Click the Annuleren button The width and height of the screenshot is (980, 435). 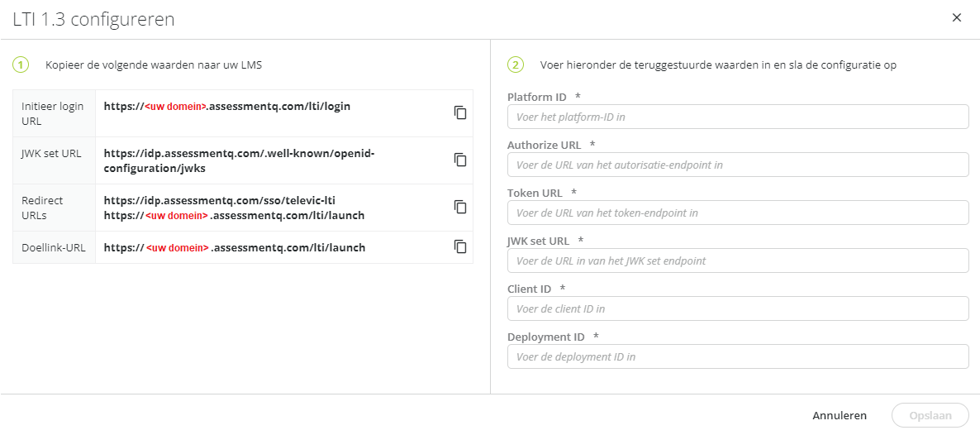tap(840, 416)
